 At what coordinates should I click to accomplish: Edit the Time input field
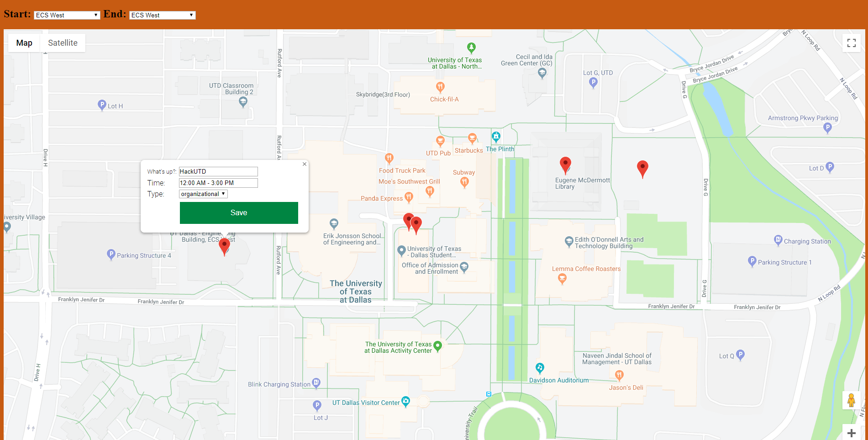point(218,183)
